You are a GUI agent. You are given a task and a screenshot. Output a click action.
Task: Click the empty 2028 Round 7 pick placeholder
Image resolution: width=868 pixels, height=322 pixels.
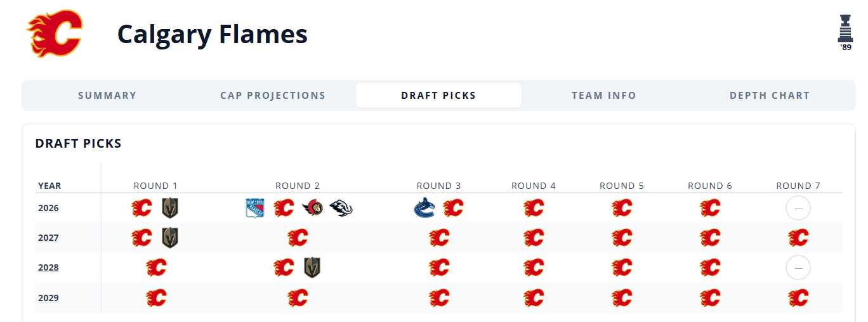pyautogui.click(x=798, y=268)
